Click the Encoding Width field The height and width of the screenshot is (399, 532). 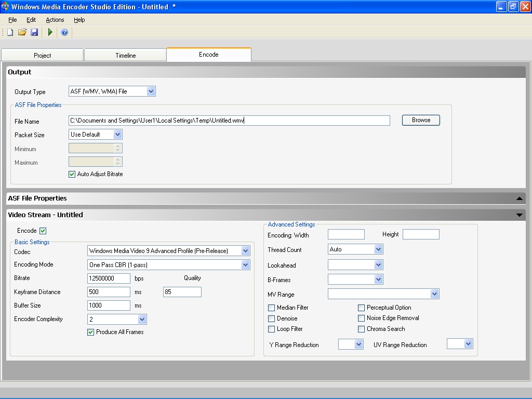[346, 234]
